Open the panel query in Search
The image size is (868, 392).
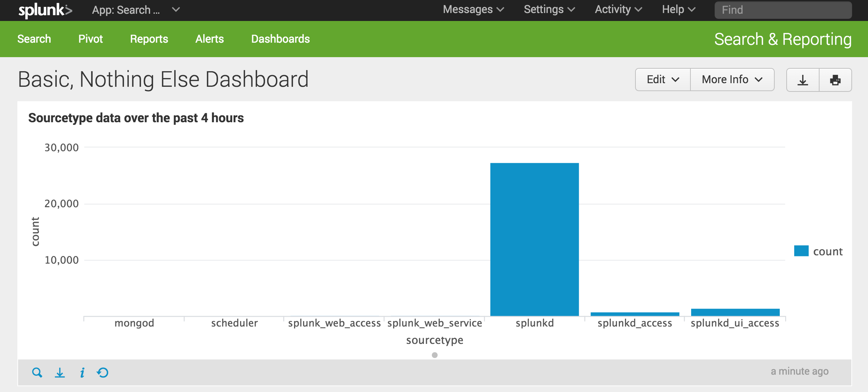(x=37, y=372)
